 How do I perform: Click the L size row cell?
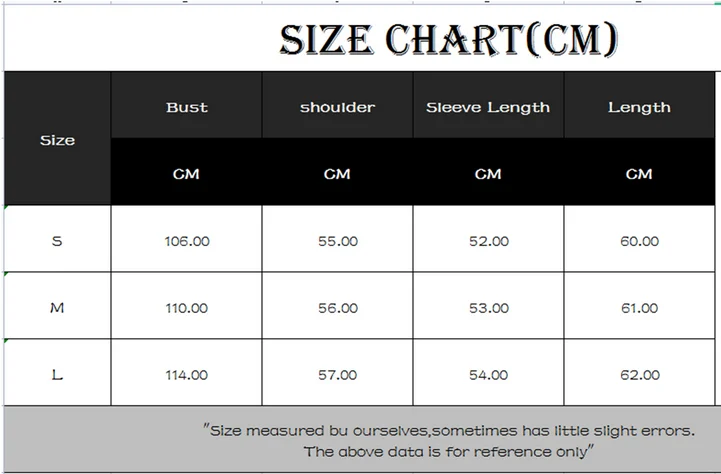57,372
